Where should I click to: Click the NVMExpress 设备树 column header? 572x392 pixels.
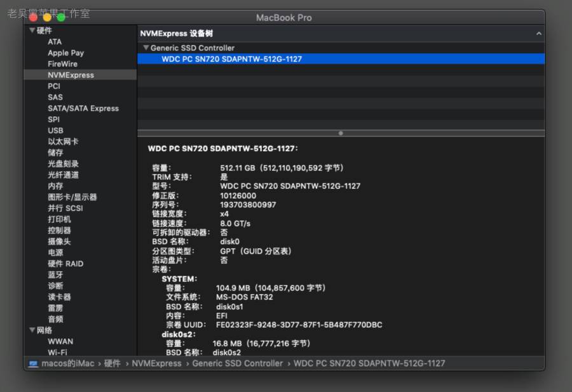tap(177, 34)
